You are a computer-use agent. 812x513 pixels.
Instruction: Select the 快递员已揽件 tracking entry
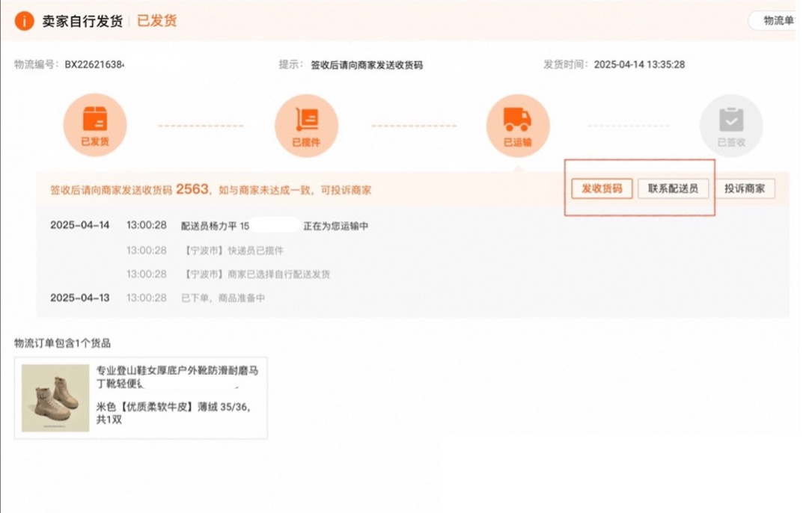233,251
